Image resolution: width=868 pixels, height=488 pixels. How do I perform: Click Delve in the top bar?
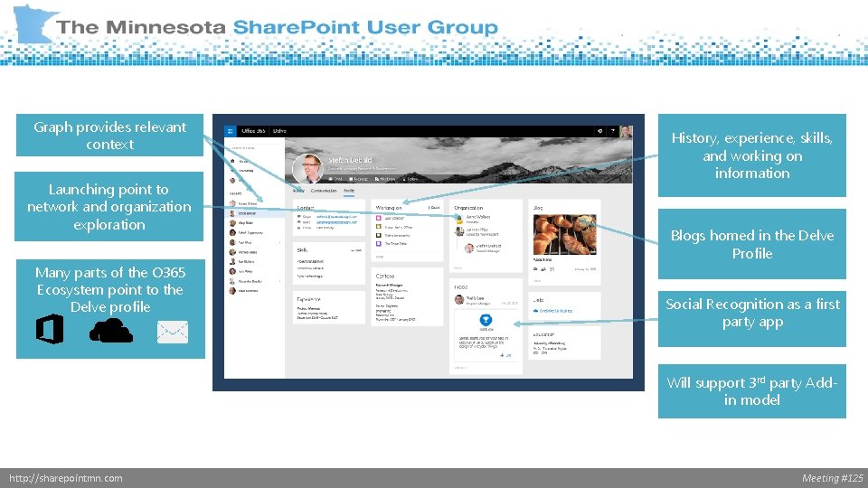tap(279, 131)
